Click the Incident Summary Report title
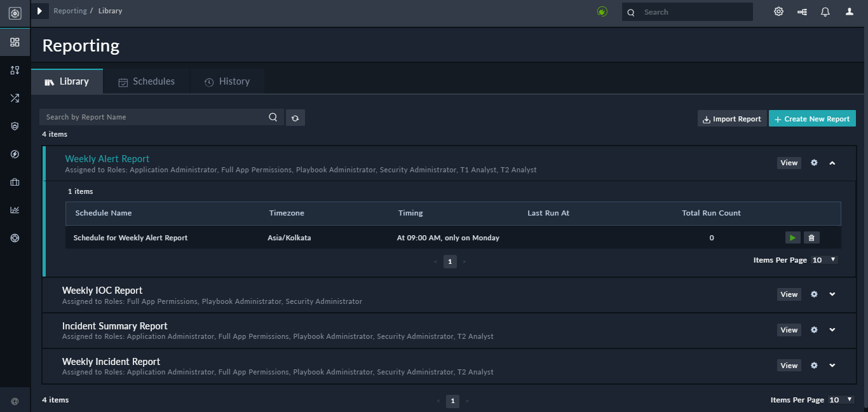868x412 pixels. click(115, 326)
